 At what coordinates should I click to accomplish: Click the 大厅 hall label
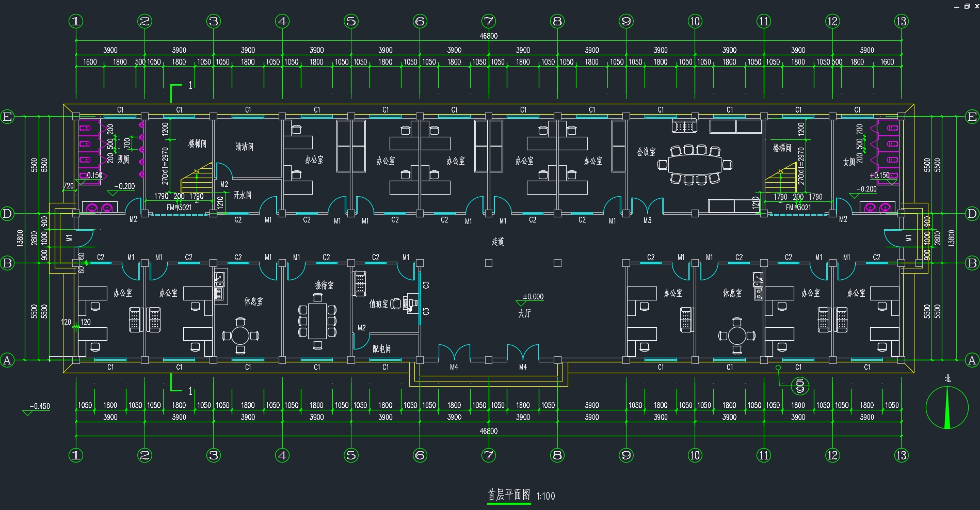[524, 313]
